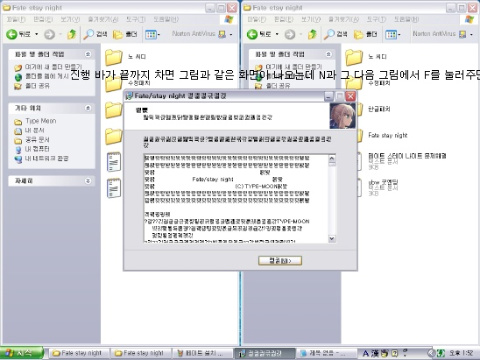The height and width of the screenshot is (360, 480).
Task: Click scroll-down arrow of license text box
Action: click(332, 238)
